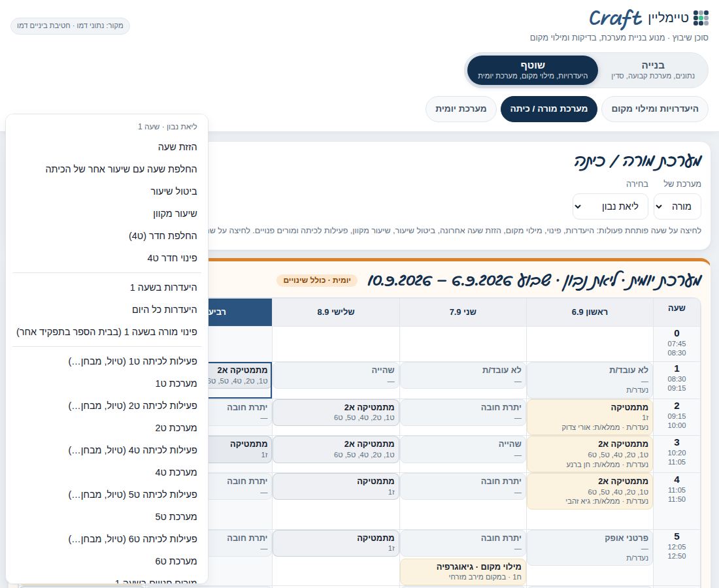Click the שלישי 8.9 column header
719x588 pixels.
click(x=336, y=312)
